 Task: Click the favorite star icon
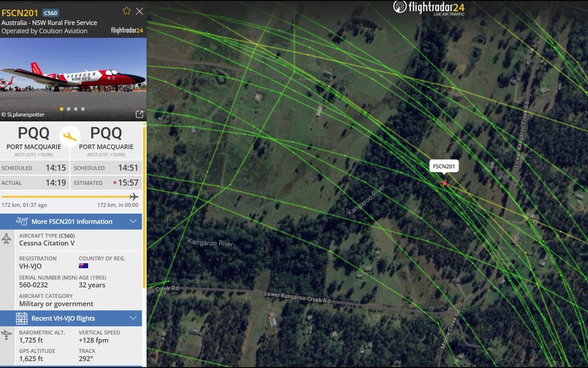pyautogui.click(x=127, y=11)
